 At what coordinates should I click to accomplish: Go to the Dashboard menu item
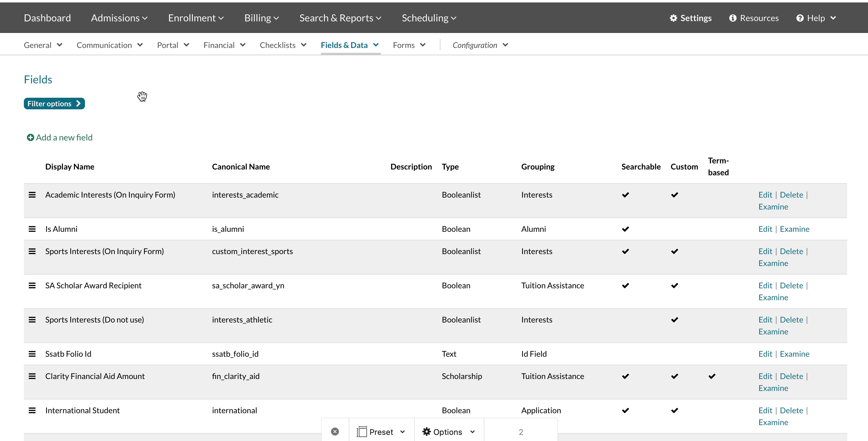[47, 18]
